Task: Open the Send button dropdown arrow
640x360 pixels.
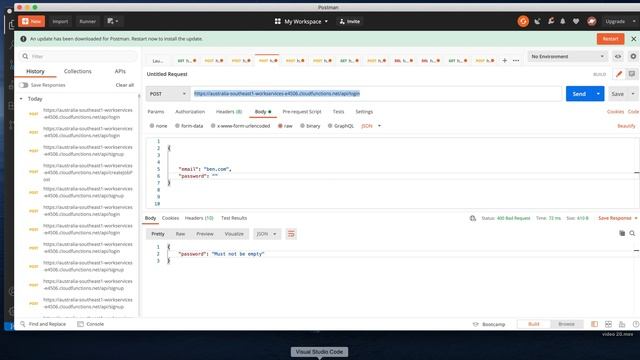Action: point(598,94)
